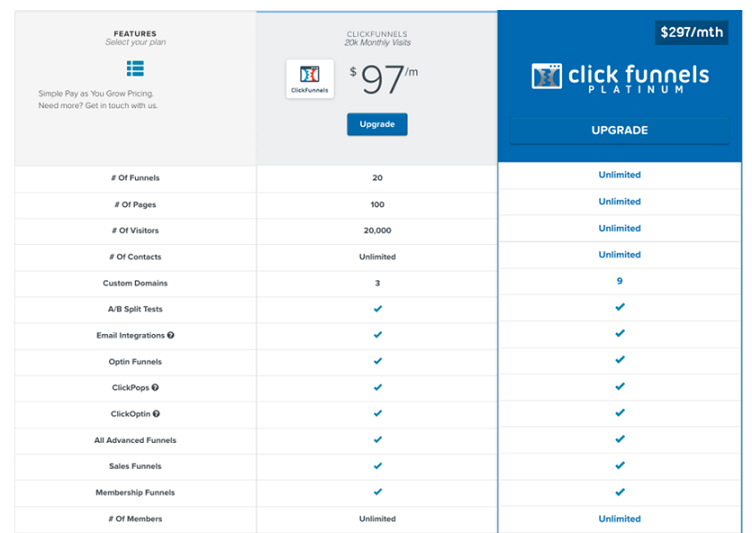Image resolution: width=752 pixels, height=533 pixels.
Task: Click Optin Funnels checkmark in Platinum plan
Action: 620,360
